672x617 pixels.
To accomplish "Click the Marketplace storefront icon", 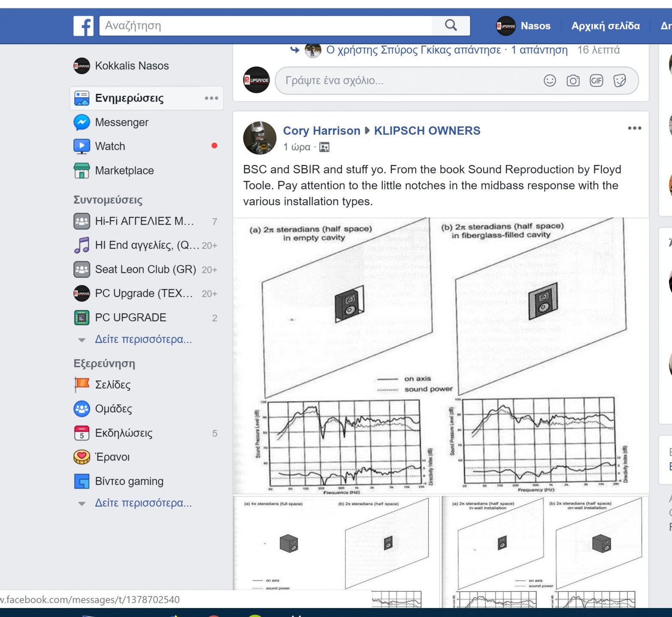I will point(82,171).
